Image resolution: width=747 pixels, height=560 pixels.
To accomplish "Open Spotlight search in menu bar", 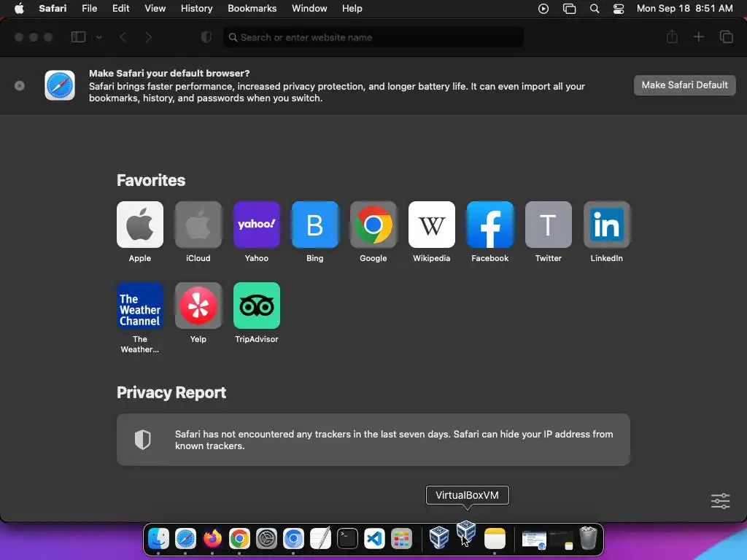I will click(595, 9).
